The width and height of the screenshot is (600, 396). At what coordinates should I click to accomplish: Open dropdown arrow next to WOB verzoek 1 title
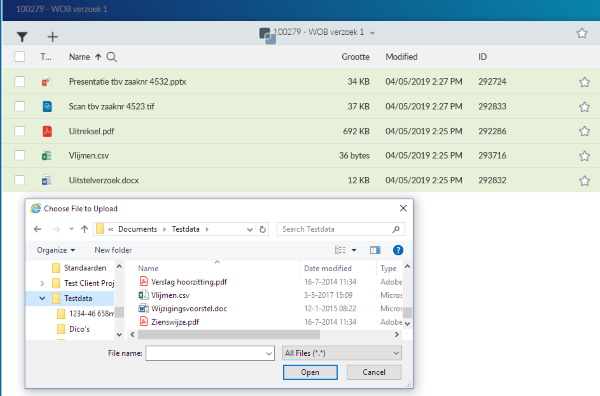(x=372, y=33)
